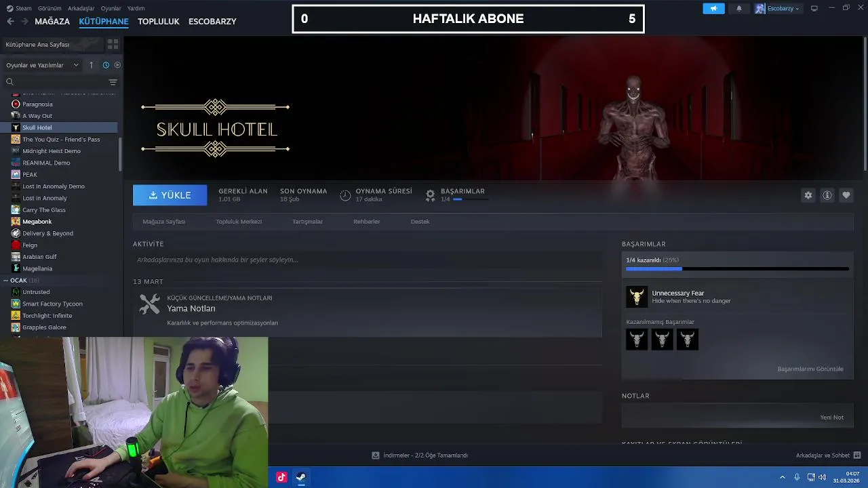
Task: Switch Steam to Big Picture mode icon
Action: pyautogui.click(x=814, y=8)
